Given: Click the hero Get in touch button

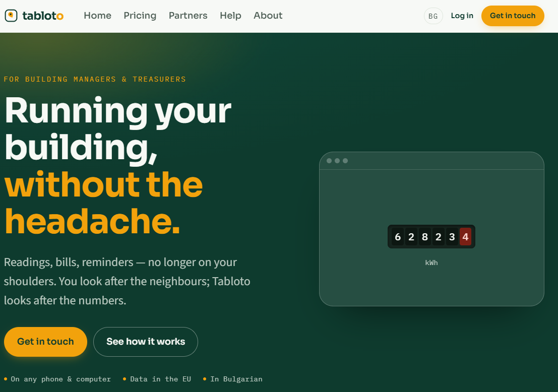Looking at the screenshot, I should pos(45,342).
